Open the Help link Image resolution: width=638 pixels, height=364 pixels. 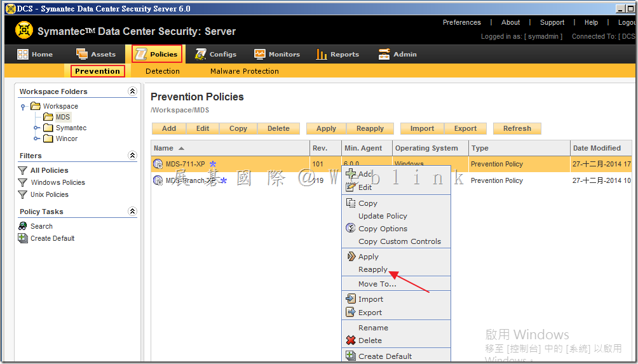click(x=591, y=22)
